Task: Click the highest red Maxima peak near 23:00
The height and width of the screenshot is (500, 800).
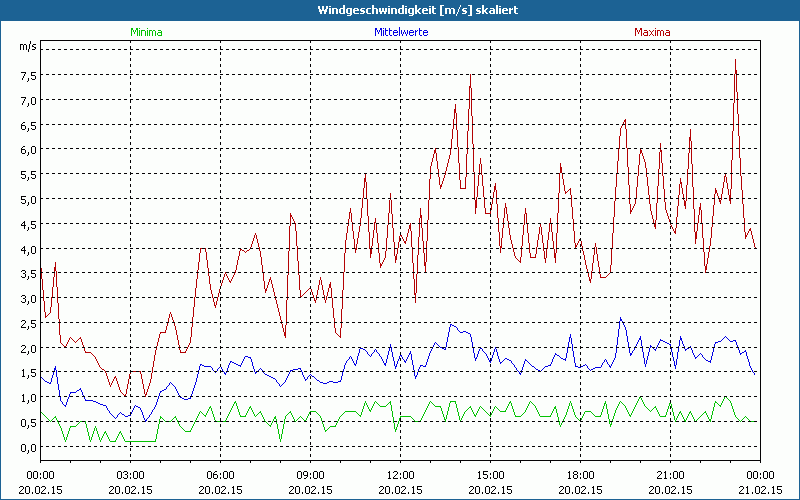Action: (736, 59)
